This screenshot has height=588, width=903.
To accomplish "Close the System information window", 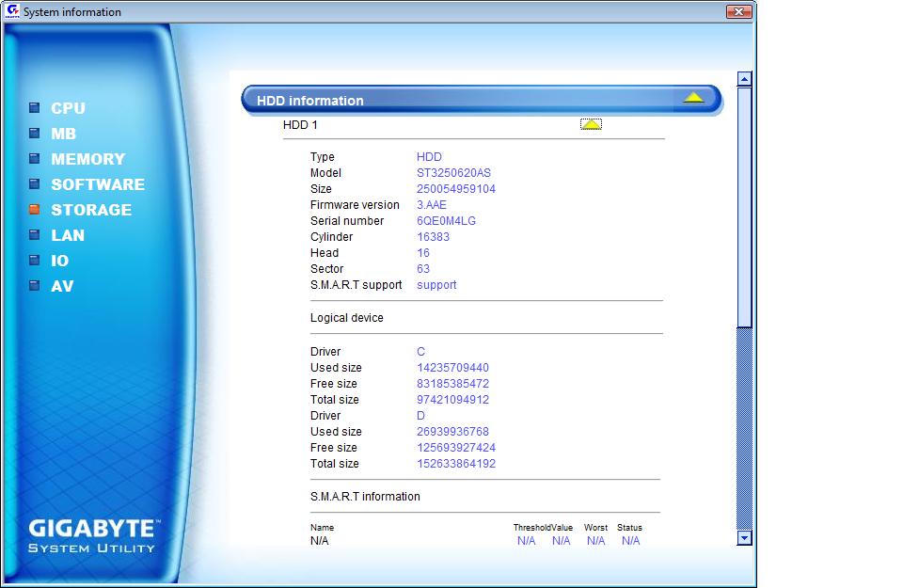I will [739, 12].
